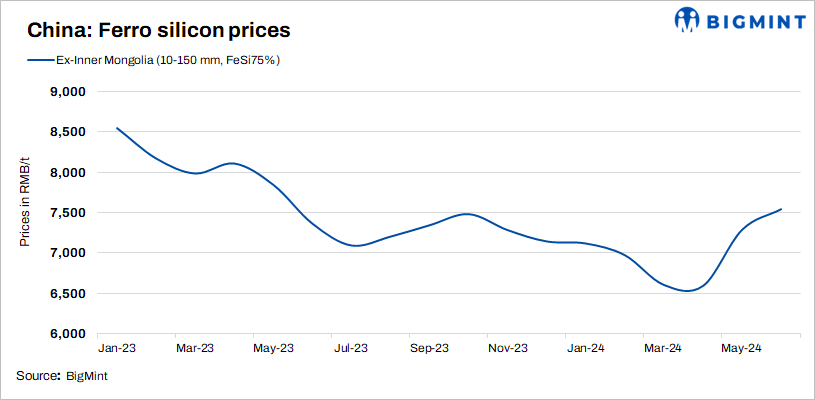Click the 'Source: BigMint' footer text
The image size is (815, 400).
point(62,376)
